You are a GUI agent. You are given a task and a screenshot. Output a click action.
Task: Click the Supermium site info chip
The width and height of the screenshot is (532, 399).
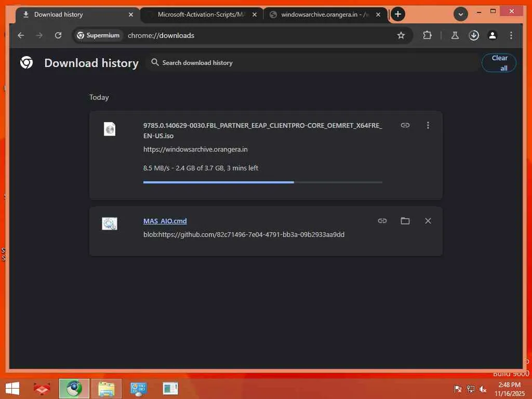coord(98,35)
